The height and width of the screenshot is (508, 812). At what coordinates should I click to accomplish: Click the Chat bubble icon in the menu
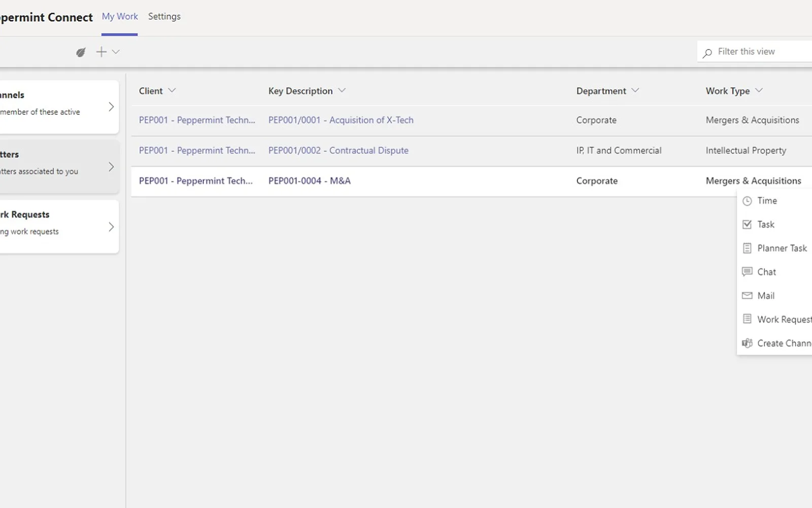click(x=747, y=272)
